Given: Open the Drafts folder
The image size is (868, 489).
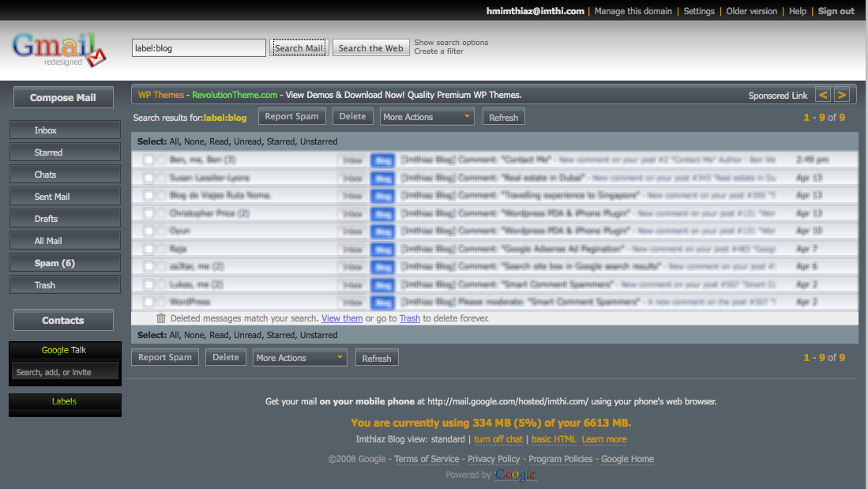Looking at the screenshot, I should [65, 219].
